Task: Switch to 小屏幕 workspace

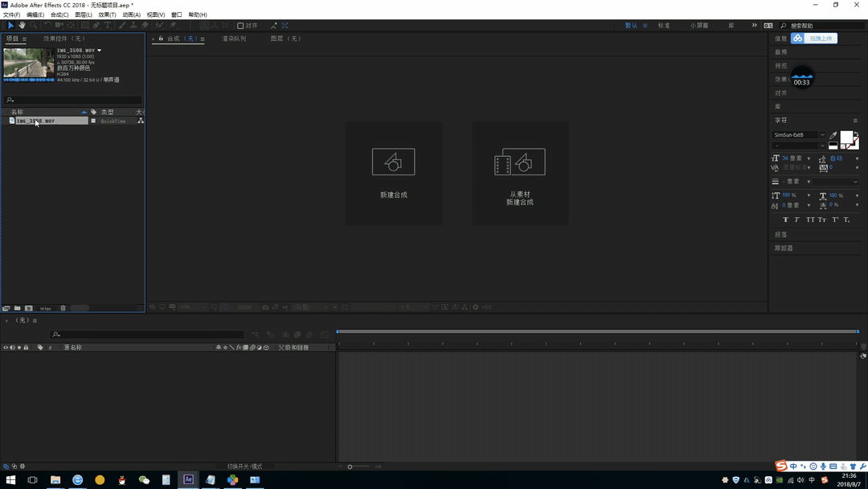Action: tap(699, 26)
